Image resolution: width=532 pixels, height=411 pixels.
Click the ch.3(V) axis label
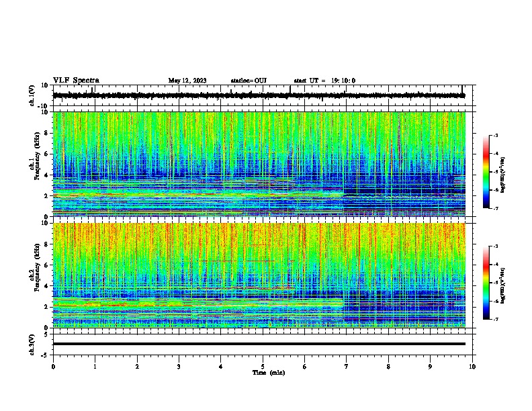[x=32, y=345]
